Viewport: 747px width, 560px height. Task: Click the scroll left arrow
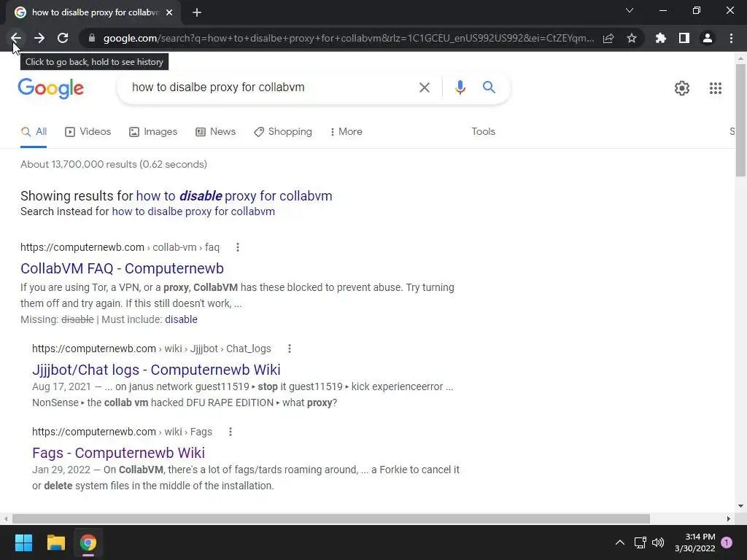point(6,518)
